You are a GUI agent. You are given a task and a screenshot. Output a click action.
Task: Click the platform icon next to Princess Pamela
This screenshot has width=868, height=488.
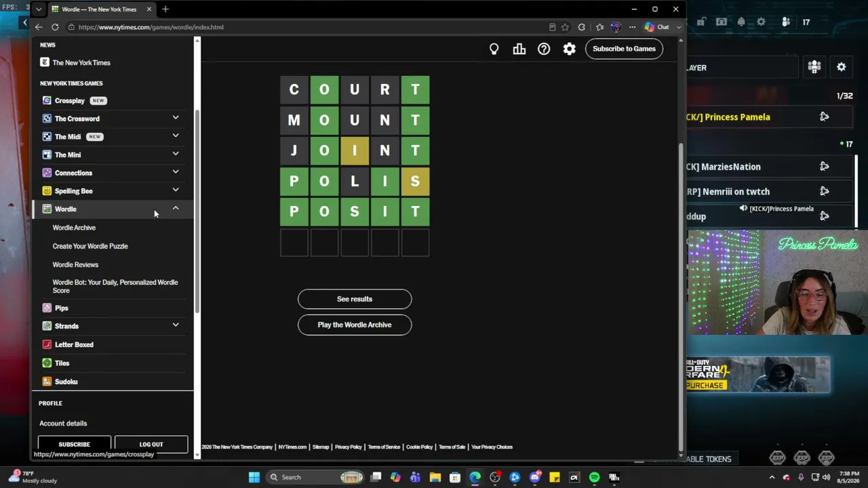[x=824, y=117]
